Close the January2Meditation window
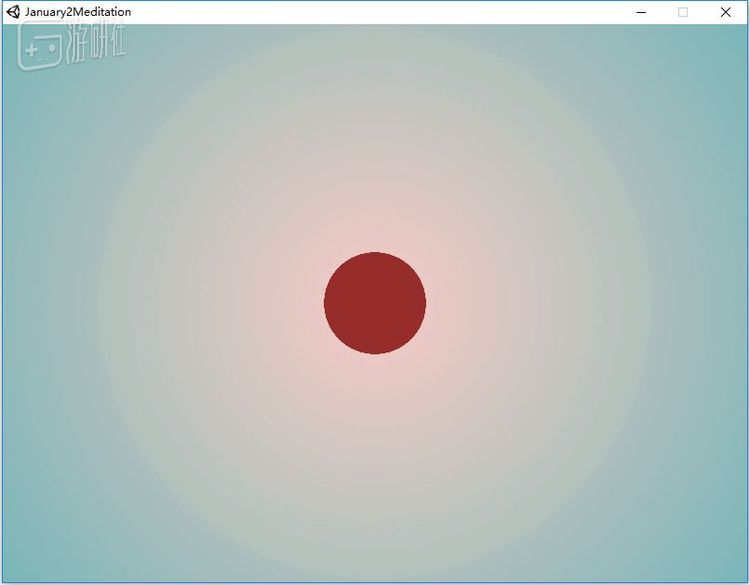The width and height of the screenshot is (750, 585). (726, 12)
